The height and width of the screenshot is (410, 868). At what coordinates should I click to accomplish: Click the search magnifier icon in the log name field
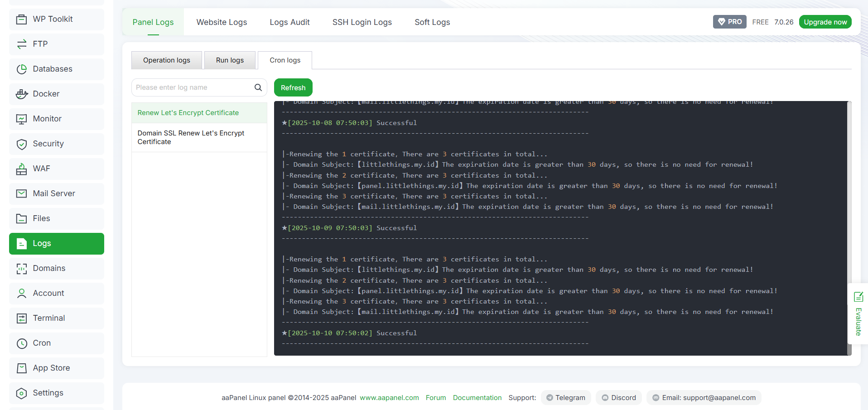pos(258,87)
